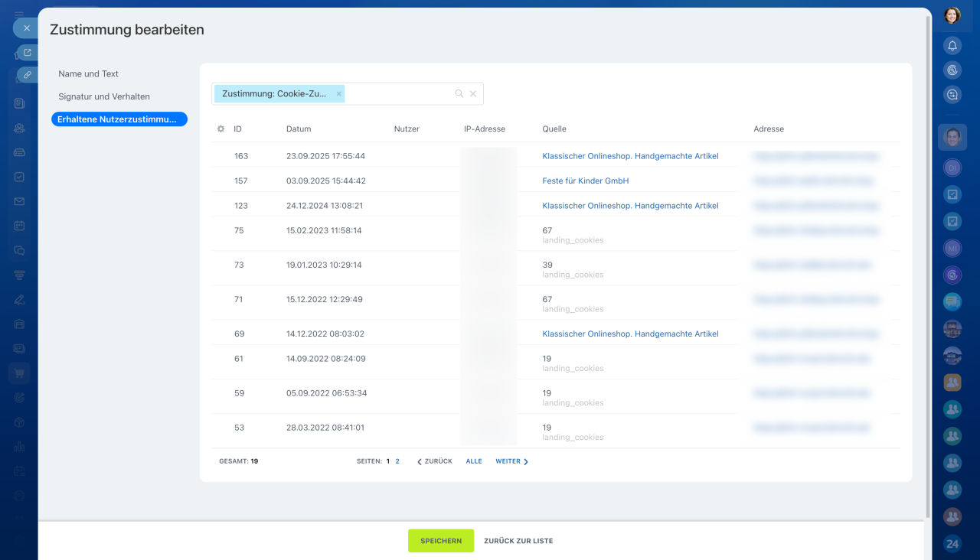Remove the 'Zustimmung: Cookie-Zu...' filter tag
Image resolution: width=980 pixels, height=560 pixels.
pyautogui.click(x=339, y=94)
